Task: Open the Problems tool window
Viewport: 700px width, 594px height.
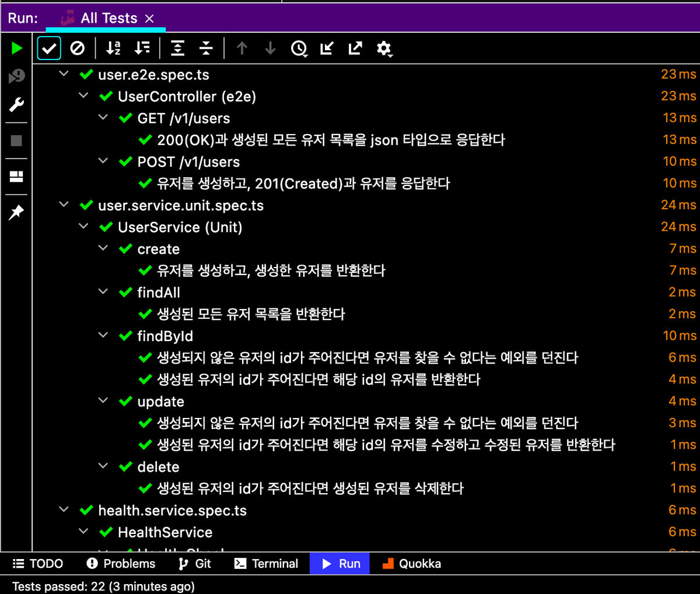Action: (x=121, y=564)
